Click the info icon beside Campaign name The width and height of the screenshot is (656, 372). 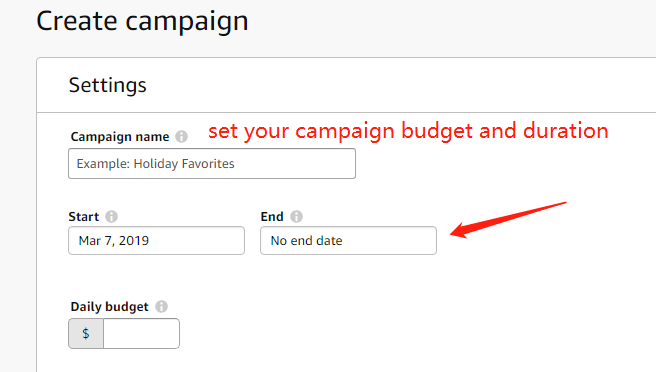coord(181,136)
